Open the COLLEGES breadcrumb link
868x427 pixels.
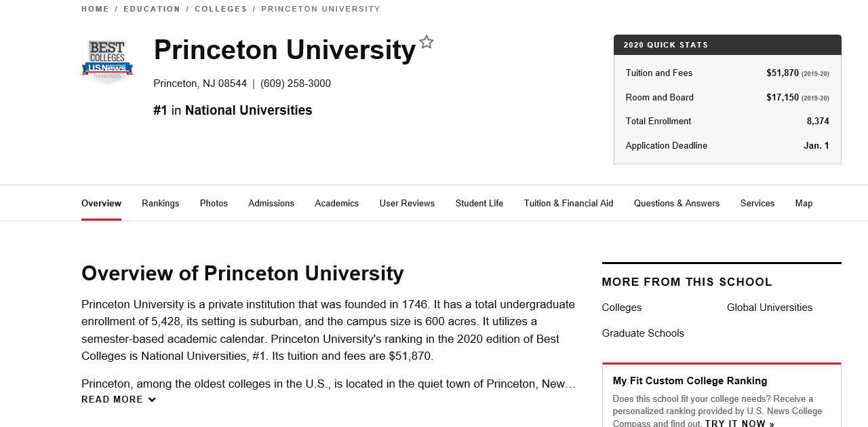[x=221, y=9]
